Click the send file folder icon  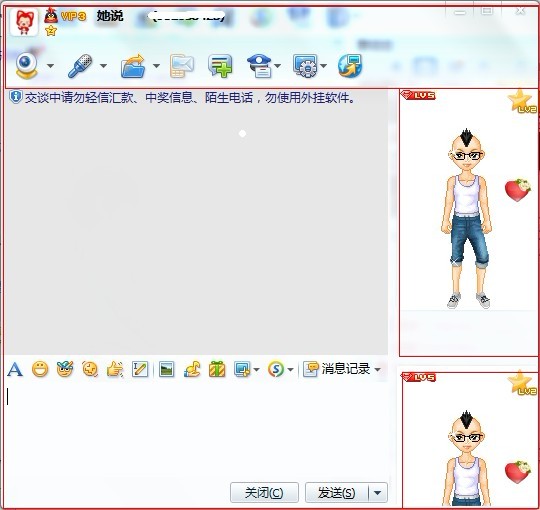pyautogui.click(x=133, y=66)
